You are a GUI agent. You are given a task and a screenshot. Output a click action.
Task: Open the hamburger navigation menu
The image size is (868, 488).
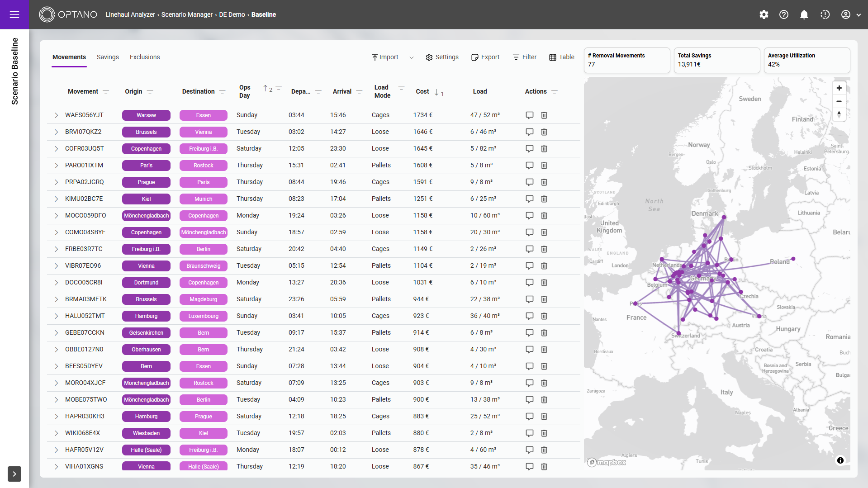[14, 14]
